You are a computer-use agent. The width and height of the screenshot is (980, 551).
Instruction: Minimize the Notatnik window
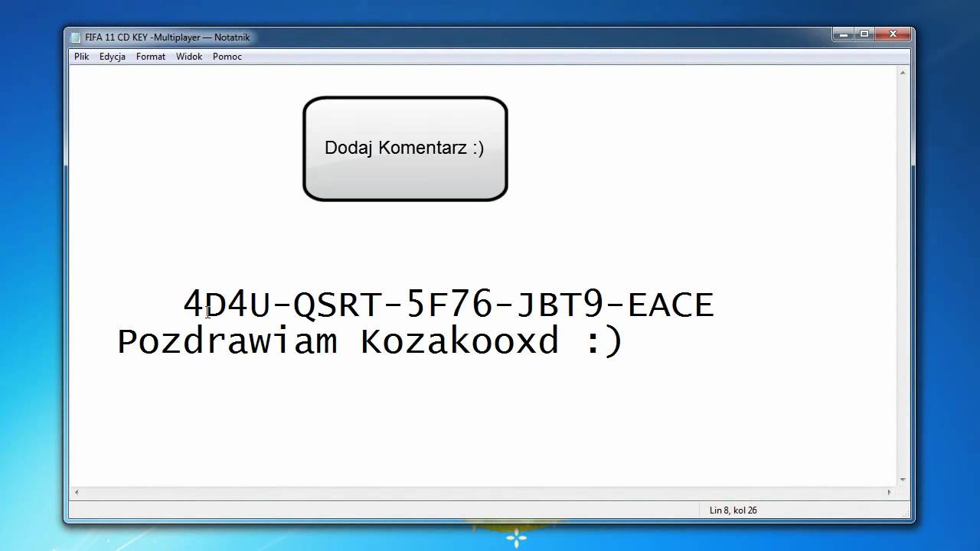click(x=844, y=34)
